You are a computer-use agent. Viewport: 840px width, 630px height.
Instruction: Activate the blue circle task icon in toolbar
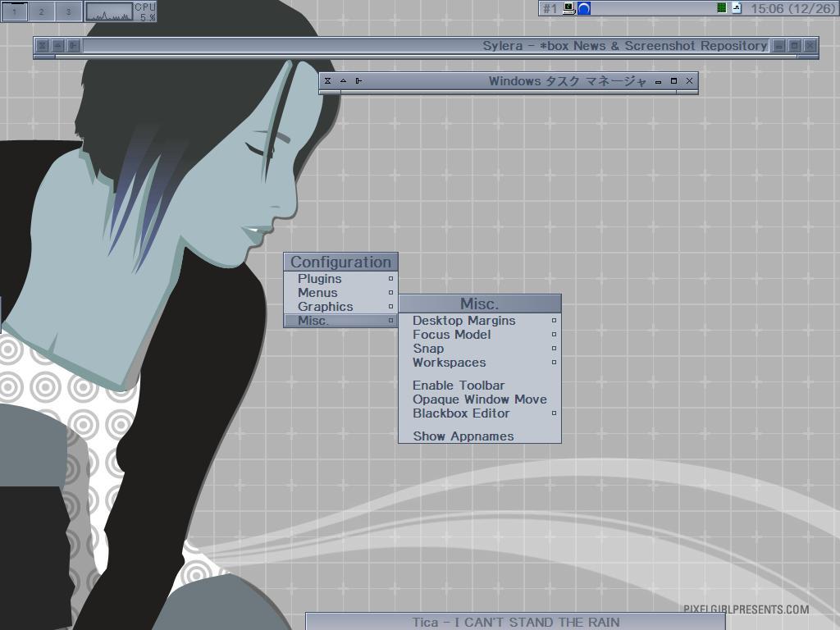583,8
